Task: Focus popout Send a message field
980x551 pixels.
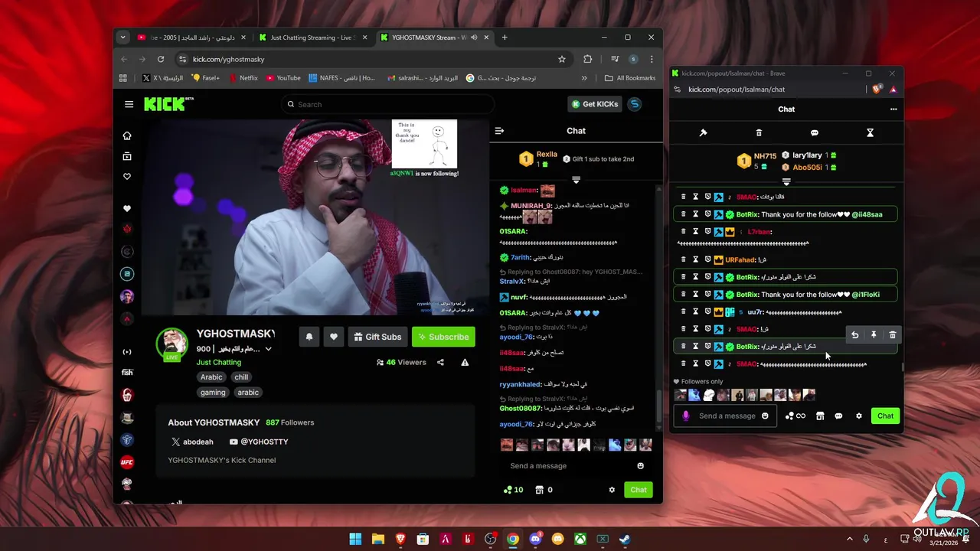Action: (727, 416)
